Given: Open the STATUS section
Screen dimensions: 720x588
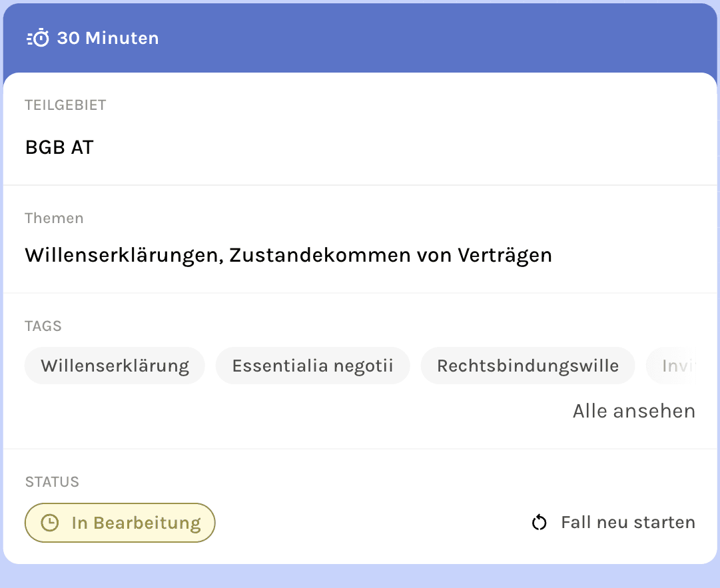Looking at the screenshot, I should 52,481.
